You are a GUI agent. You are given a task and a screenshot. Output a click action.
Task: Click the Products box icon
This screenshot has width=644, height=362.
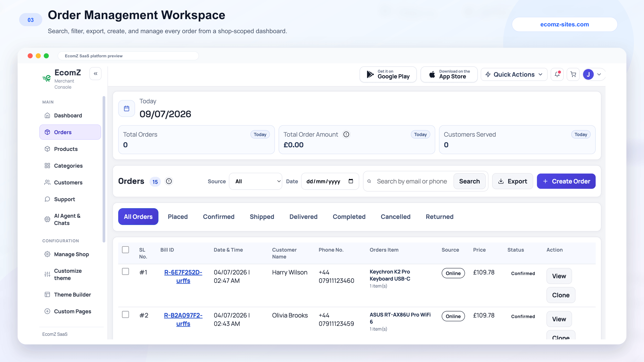pos(47,149)
